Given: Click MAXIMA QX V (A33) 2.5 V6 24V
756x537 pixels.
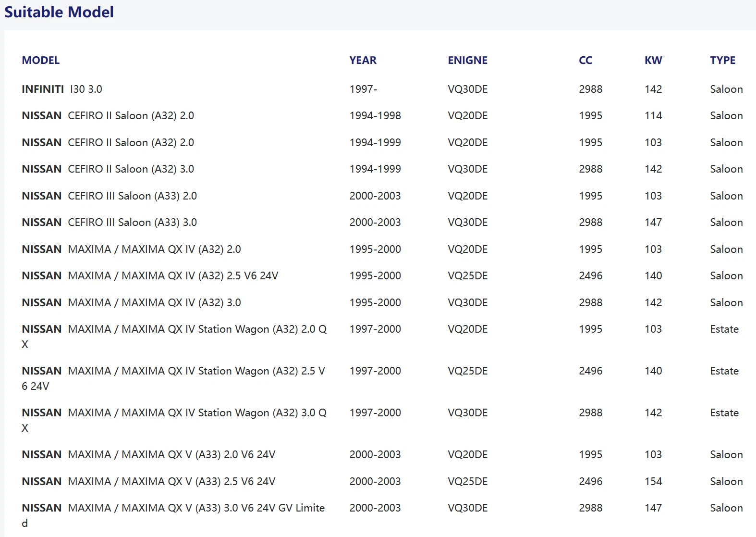Looking at the screenshot, I should (149, 481).
